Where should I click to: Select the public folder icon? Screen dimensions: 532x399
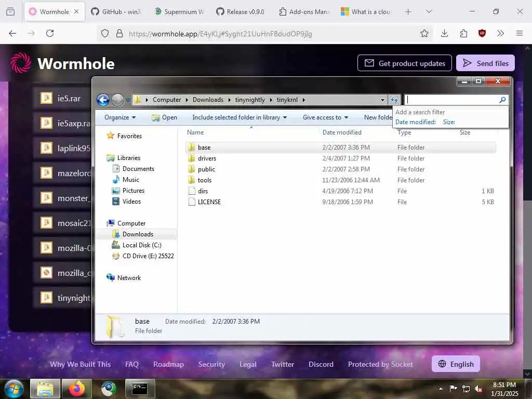[192, 169]
